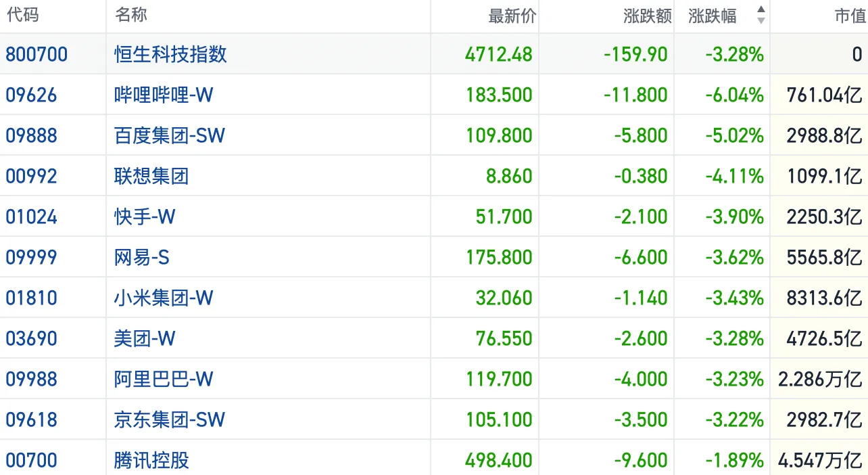The width and height of the screenshot is (868, 475).
Task: Open the 哔哩哔哩-W stock name
Action: [x=164, y=95]
